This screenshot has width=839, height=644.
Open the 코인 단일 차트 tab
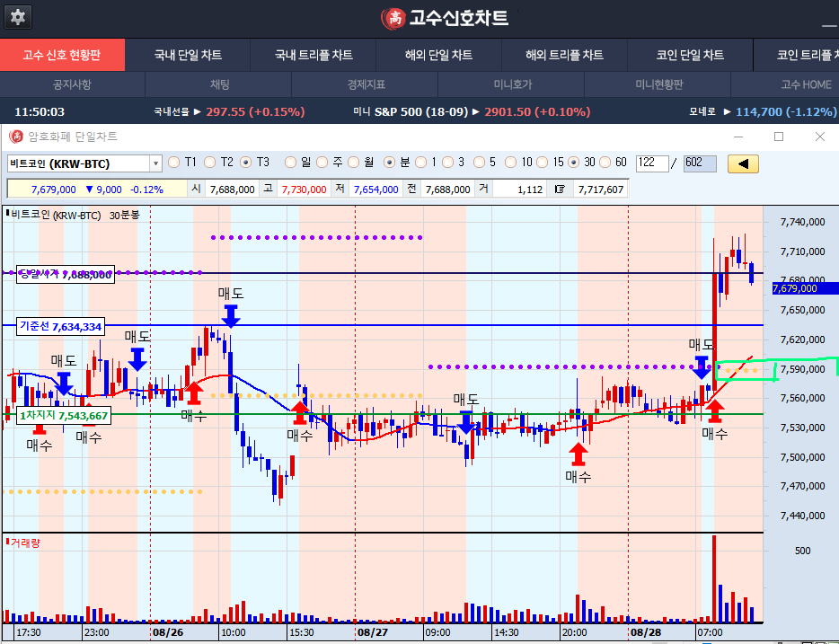click(690, 55)
